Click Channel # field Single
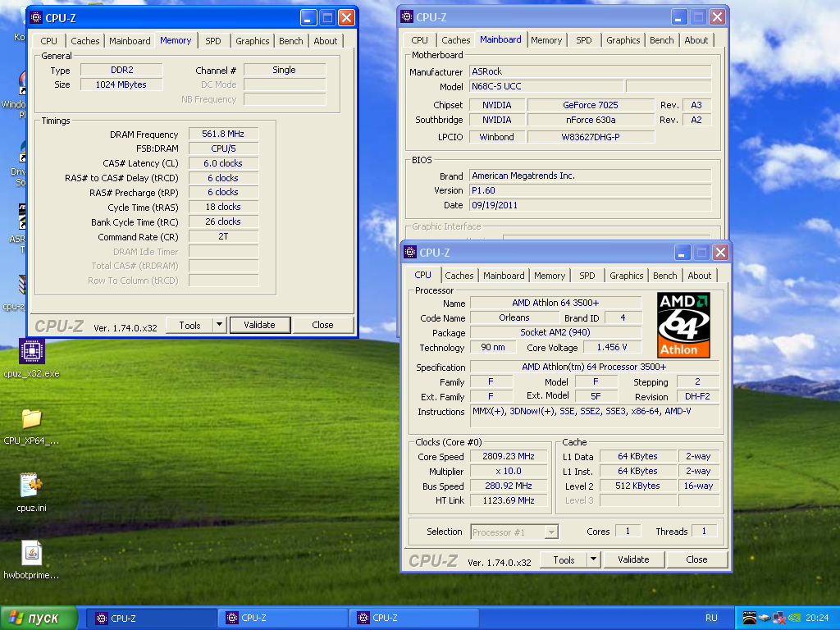 (285, 70)
